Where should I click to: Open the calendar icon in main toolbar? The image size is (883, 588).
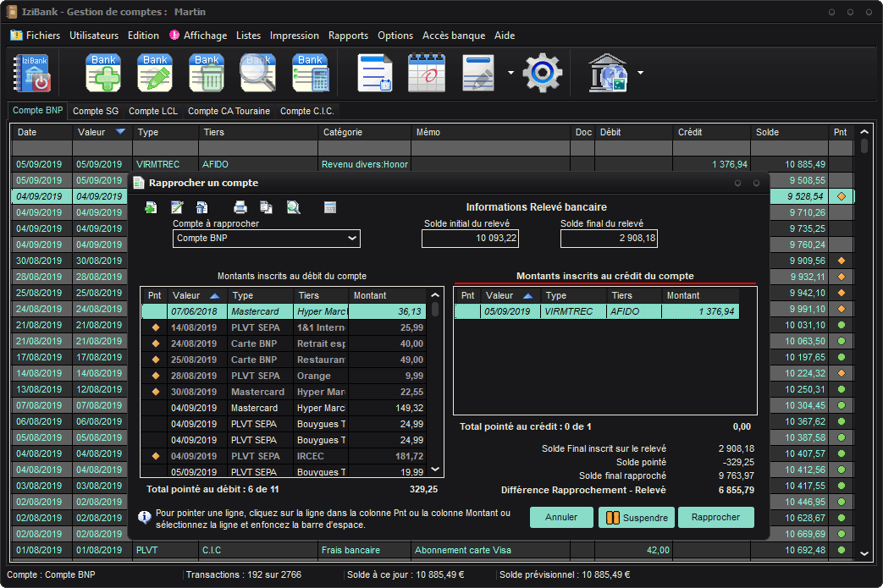[426, 73]
